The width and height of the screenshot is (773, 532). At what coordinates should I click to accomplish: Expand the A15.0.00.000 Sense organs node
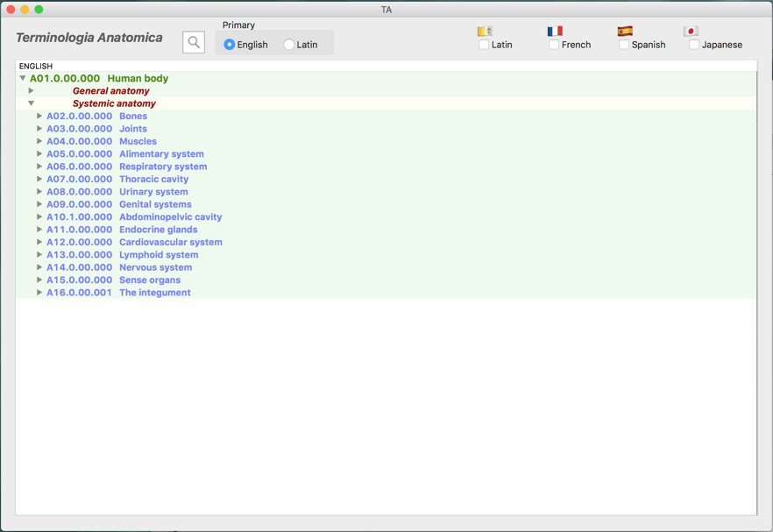pos(39,280)
